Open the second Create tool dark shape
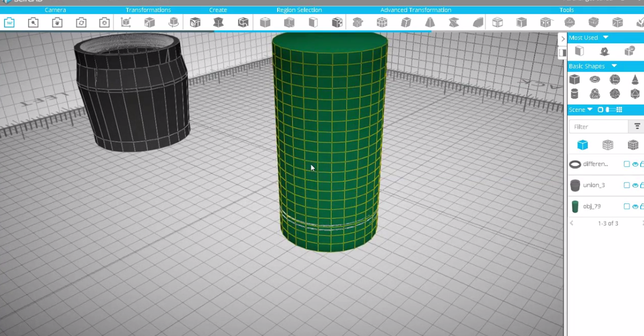Viewport: 644px width, 336px height. tap(219, 22)
